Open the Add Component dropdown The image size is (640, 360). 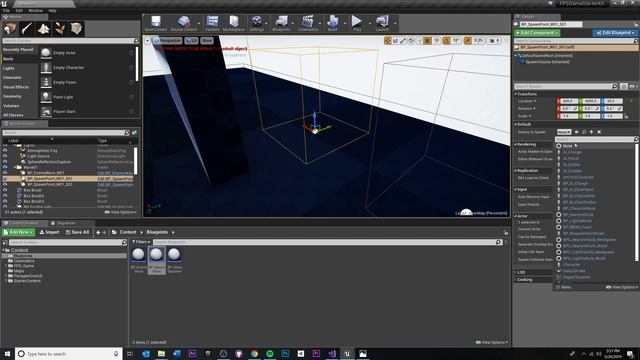pos(537,33)
